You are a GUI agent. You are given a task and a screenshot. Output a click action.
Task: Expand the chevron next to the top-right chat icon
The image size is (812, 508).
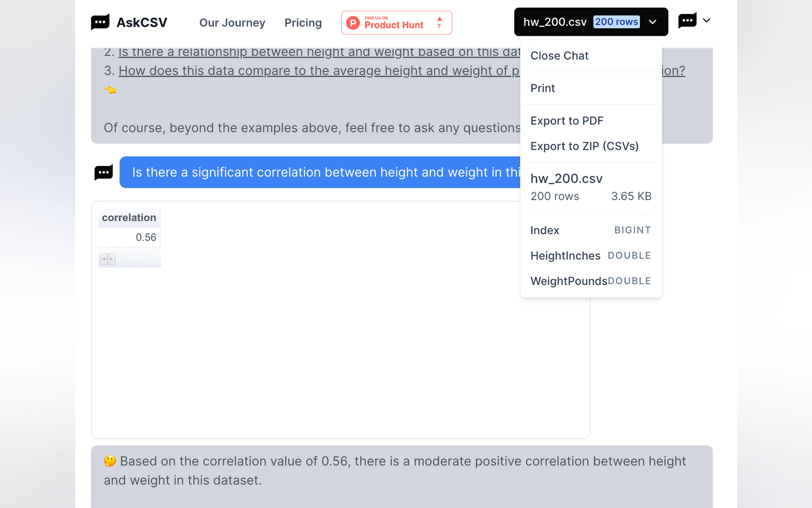[706, 20]
